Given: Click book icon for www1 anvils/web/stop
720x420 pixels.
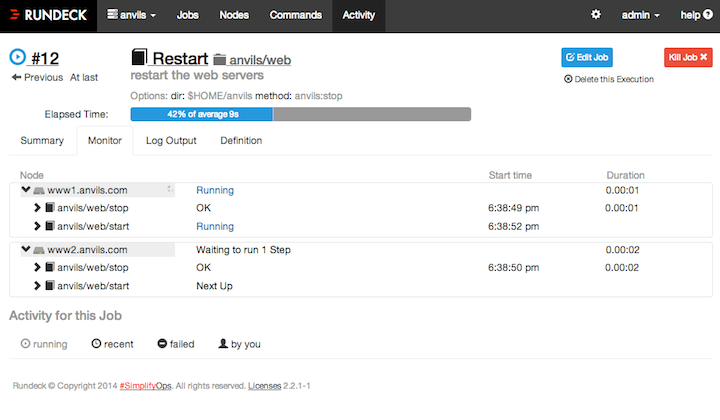Looking at the screenshot, I should (50, 207).
